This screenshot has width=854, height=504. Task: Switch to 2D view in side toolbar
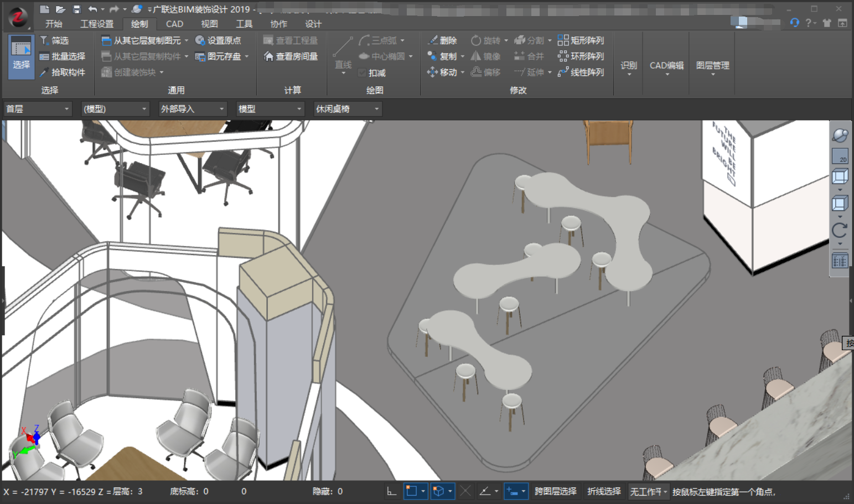(x=840, y=156)
